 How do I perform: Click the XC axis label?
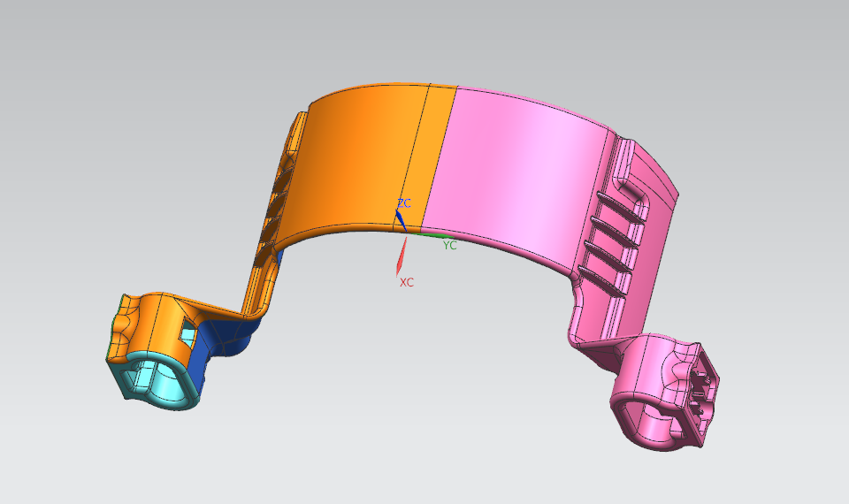pyautogui.click(x=407, y=283)
